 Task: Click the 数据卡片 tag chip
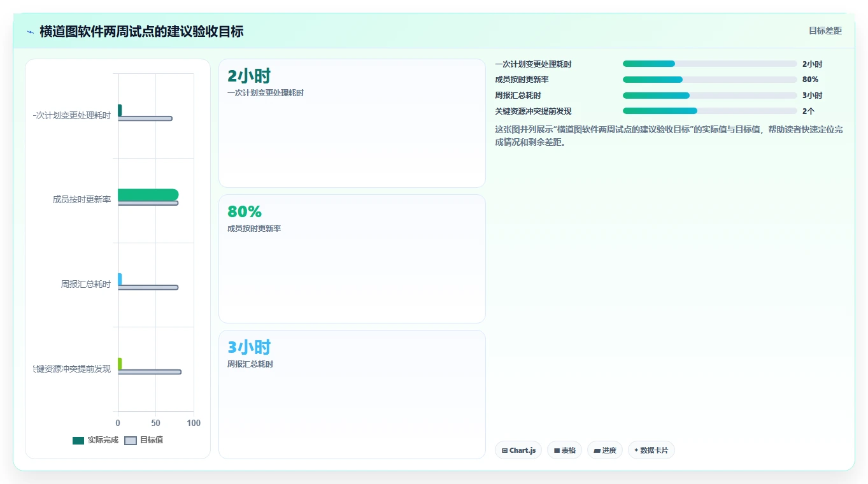click(651, 450)
